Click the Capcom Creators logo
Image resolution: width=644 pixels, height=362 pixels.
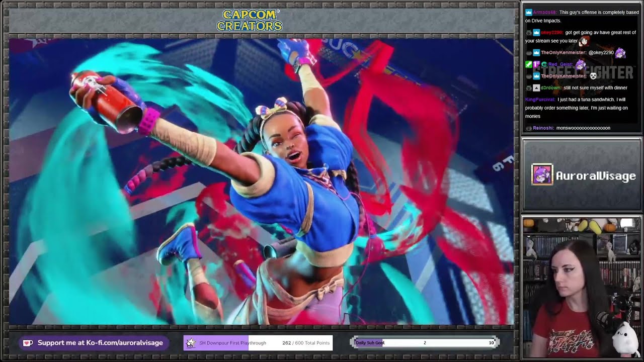tap(250, 21)
